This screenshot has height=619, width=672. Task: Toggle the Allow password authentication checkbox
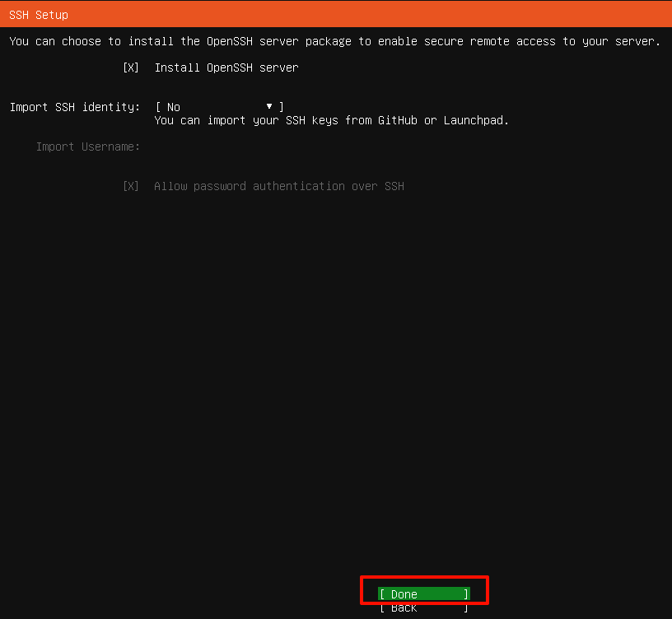(x=131, y=186)
